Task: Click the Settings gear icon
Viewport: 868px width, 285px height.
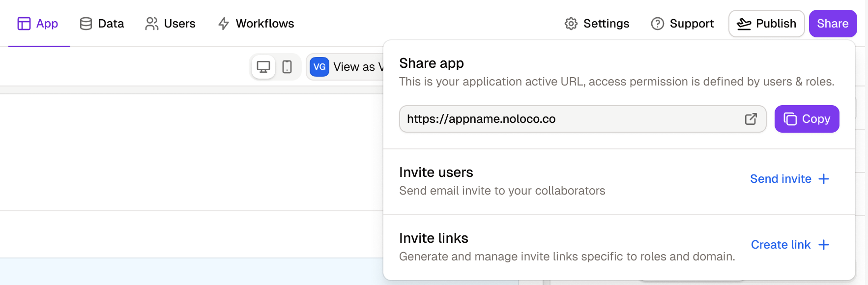Action: pos(571,24)
